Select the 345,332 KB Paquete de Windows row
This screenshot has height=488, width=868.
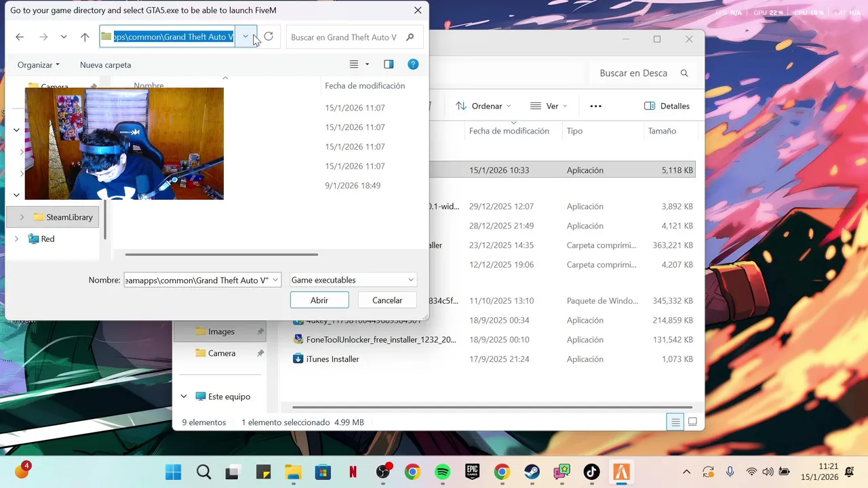point(563,301)
